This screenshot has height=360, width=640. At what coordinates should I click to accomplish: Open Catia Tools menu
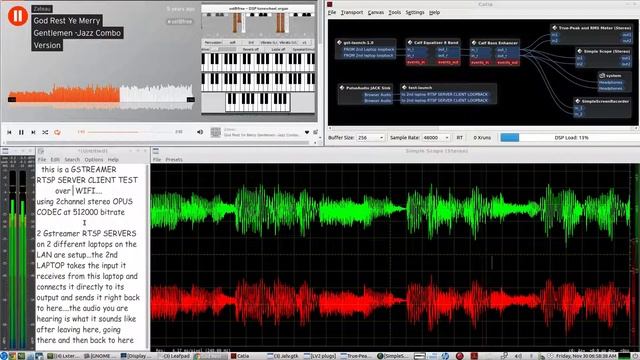[x=394, y=12]
